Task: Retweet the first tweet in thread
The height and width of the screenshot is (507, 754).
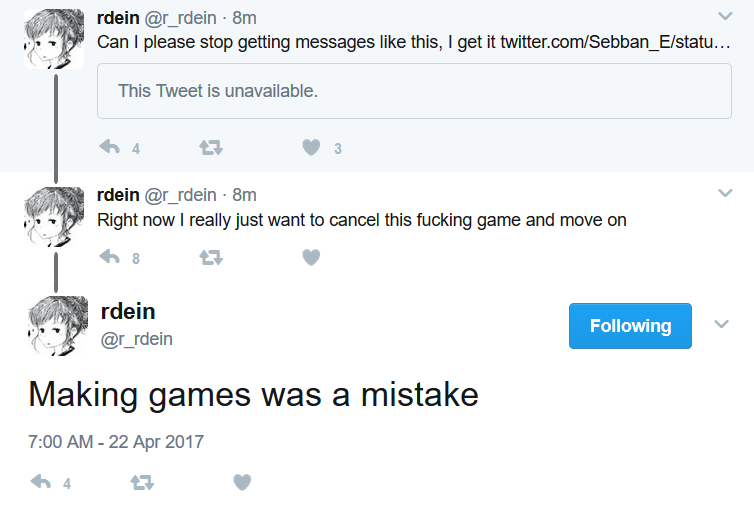Action: coord(211,148)
